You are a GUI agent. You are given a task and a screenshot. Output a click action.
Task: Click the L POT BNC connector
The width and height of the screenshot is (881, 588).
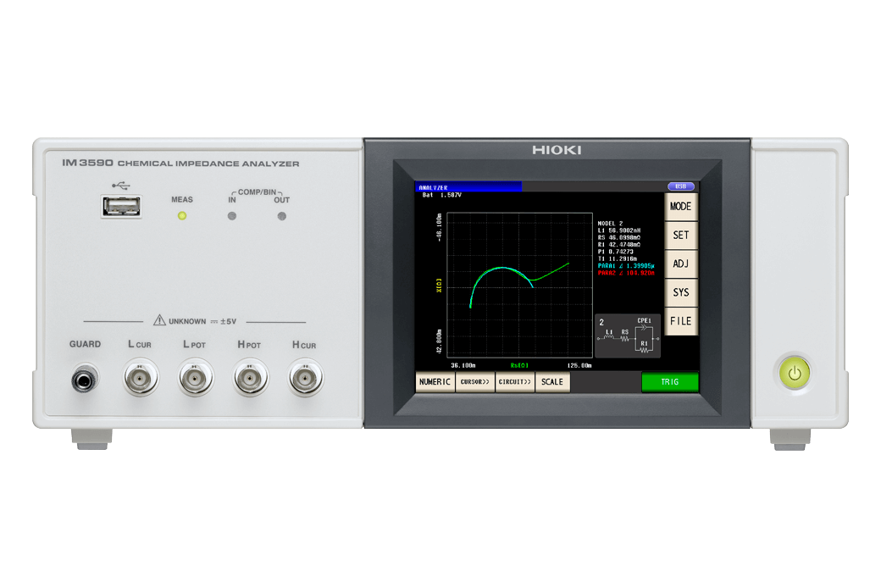[x=195, y=379]
